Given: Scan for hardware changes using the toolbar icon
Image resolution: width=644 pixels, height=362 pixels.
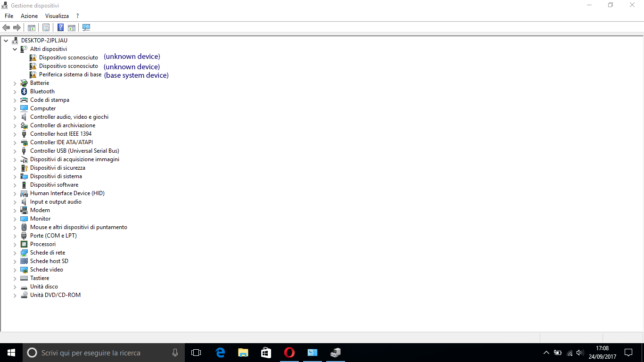Looking at the screenshot, I should click(x=86, y=27).
